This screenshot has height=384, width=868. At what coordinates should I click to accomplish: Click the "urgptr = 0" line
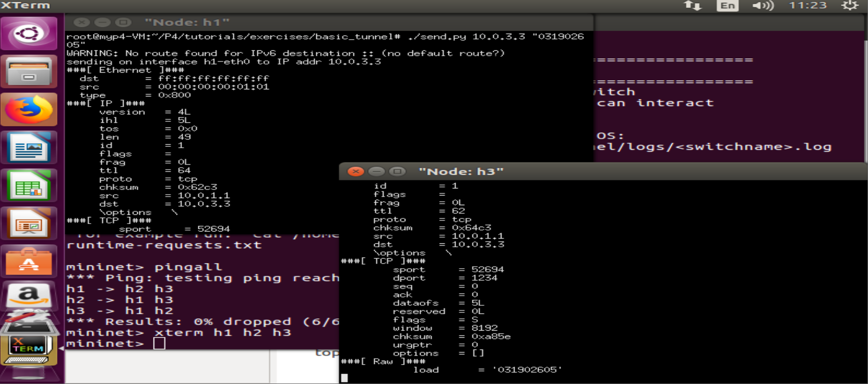pos(435,345)
